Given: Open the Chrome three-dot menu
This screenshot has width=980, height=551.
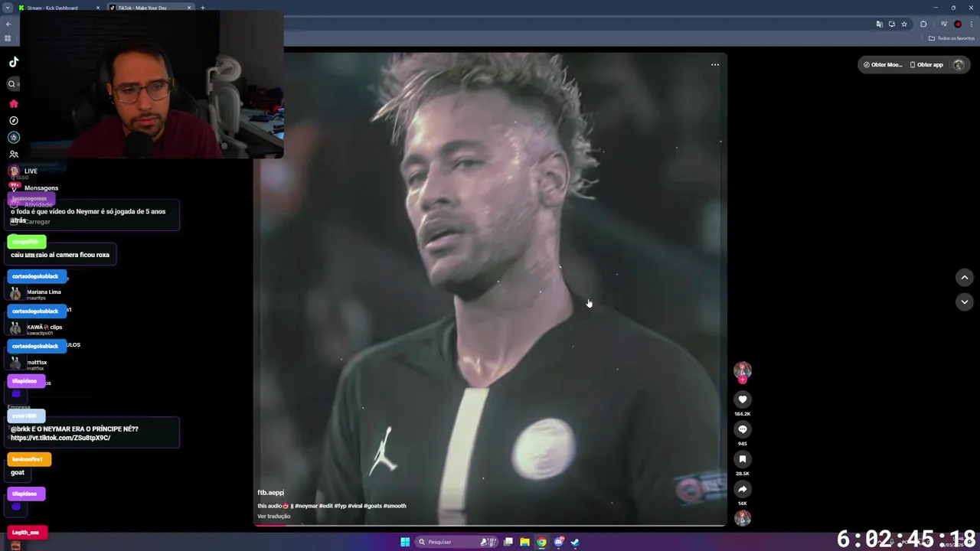Looking at the screenshot, I should [972, 24].
